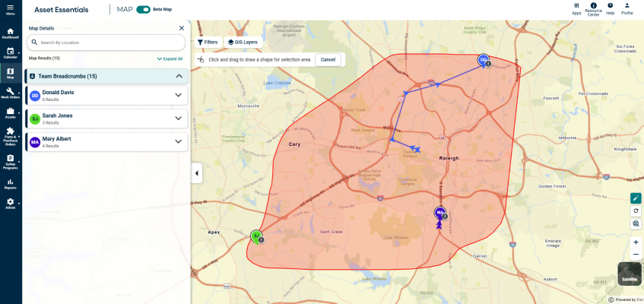Image resolution: width=644 pixels, height=304 pixels.
Task: Open the Filters menu
Action: (x=207, y=42)
